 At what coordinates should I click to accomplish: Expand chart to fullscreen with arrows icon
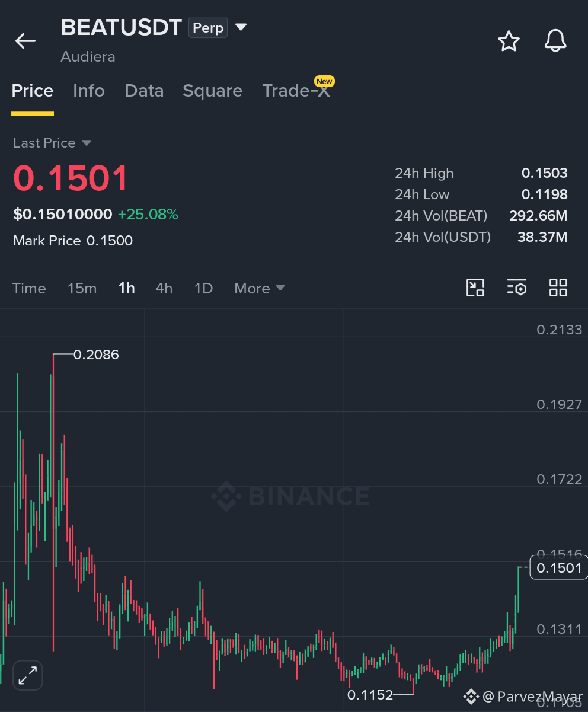[28, 675]
